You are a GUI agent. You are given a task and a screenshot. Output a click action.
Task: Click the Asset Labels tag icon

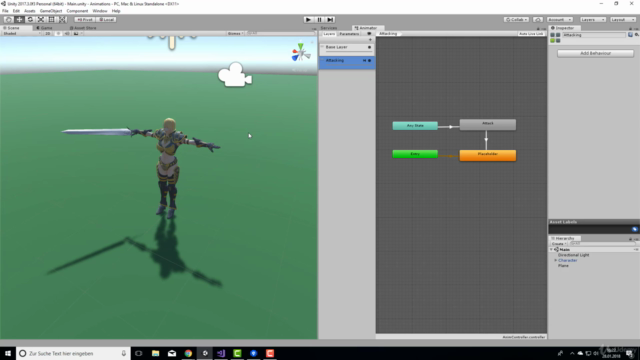coord(634,229)
